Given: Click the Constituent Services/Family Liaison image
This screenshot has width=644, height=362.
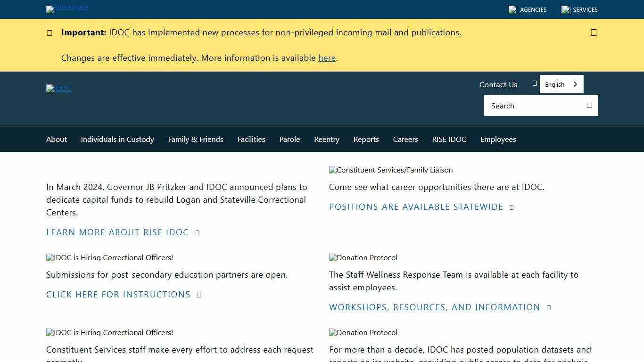Looking at the screenshot, I should pyautogui.click(x=391, y=170).
